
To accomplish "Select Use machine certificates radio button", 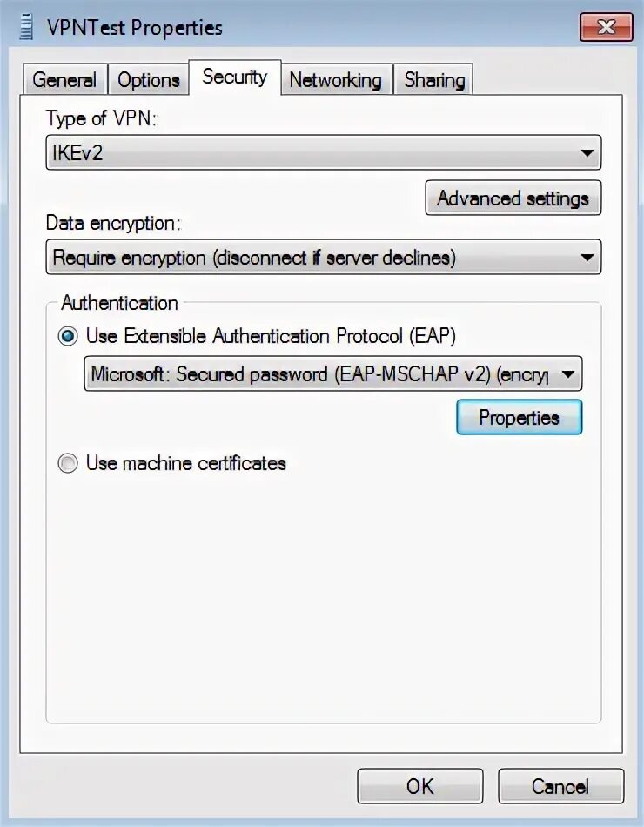I will click(68, 463).
